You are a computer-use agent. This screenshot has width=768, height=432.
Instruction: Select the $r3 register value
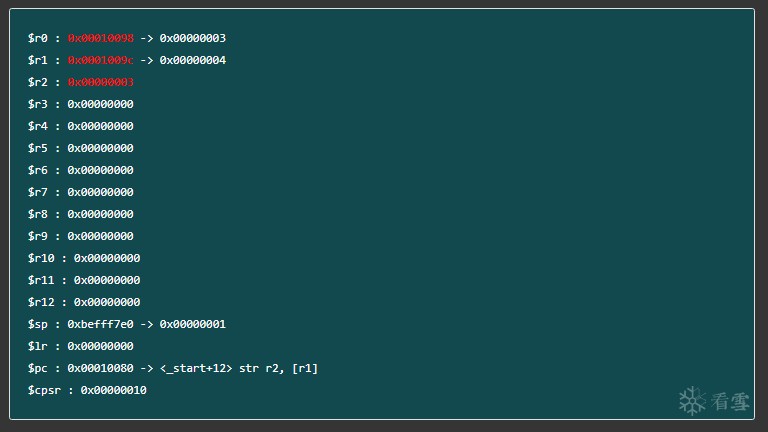(100, 104)
